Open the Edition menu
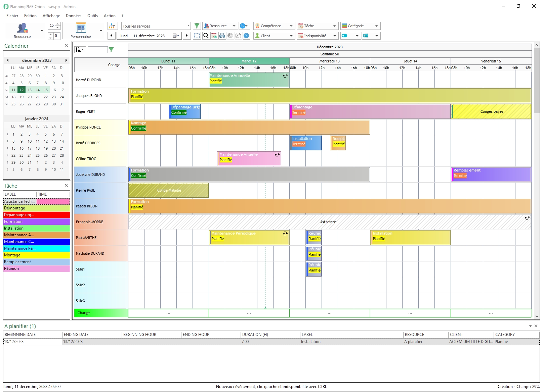The width and height of the screenshot is (543, 392). (x=30, y=16)
